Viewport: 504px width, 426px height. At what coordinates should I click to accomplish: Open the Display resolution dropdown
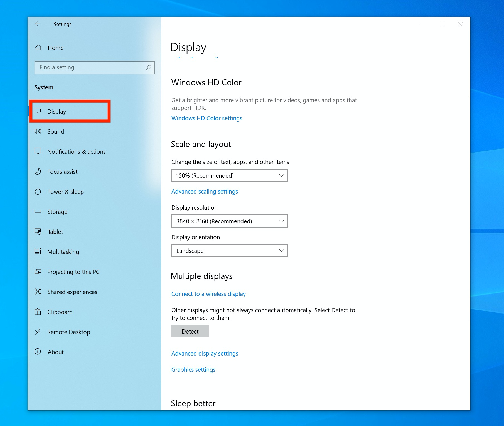point(230,221)
